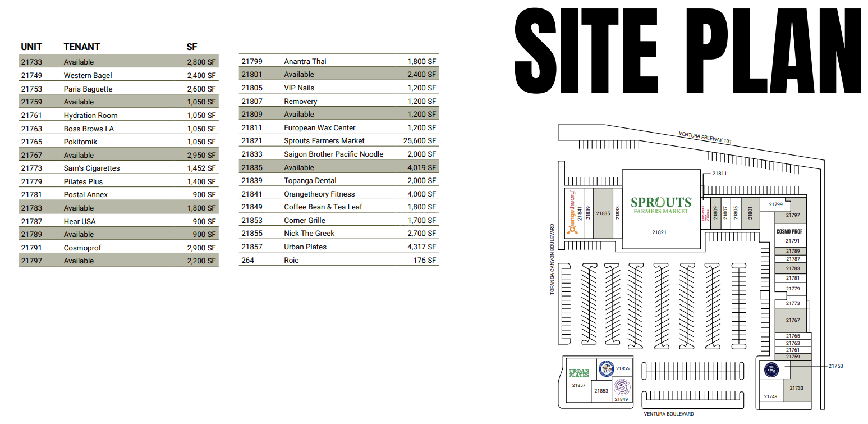Select Coffee Bean & Tea Leaf tenant entry
Image resolution: width=868 pixels, height=424 pixels.
click(323, 207)
